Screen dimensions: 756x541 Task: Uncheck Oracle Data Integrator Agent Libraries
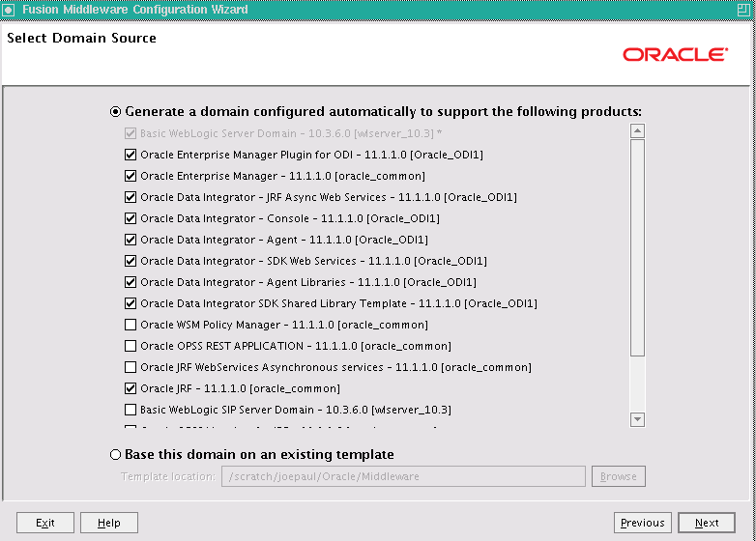coord(131,282)
